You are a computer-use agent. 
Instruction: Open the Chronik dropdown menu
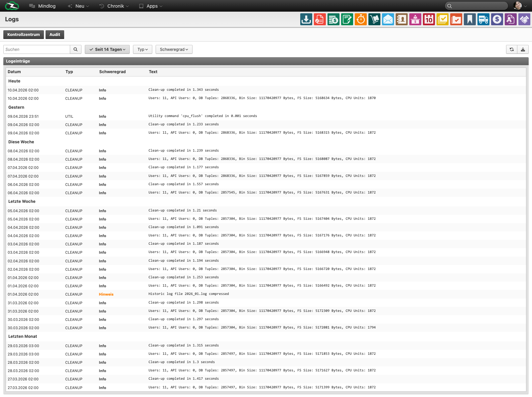click(114, 6)
